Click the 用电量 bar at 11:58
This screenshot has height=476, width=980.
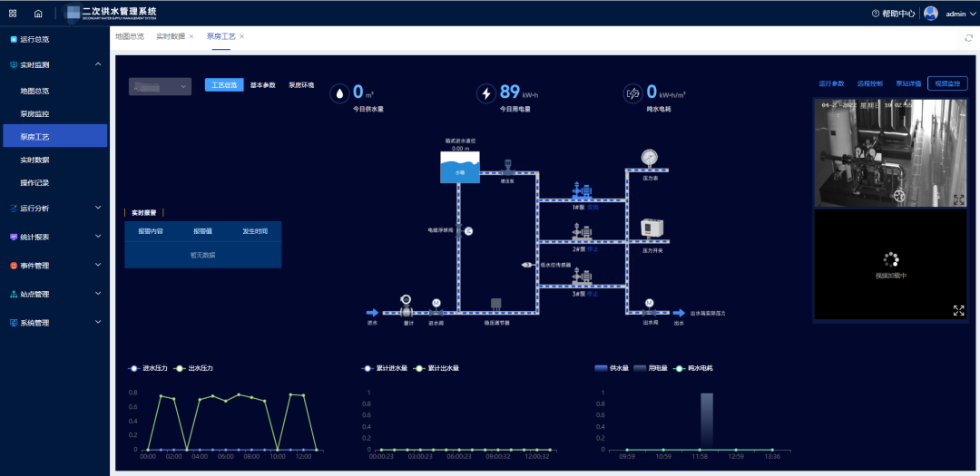pos(706,421)
